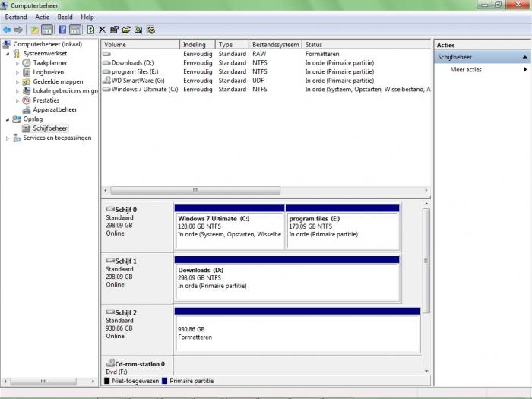Expand Lokale gebruikers en groepen node

(x=17, y=91)
